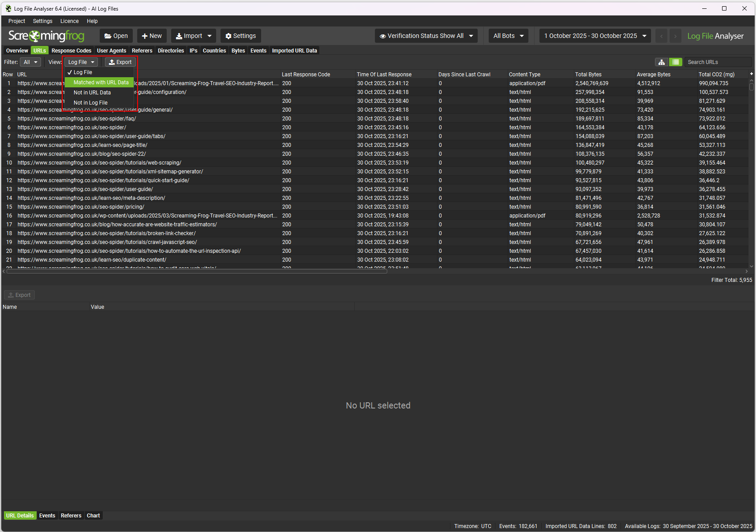Open the Licence menu
Screen dimensions: 756x532
point(69,21)
